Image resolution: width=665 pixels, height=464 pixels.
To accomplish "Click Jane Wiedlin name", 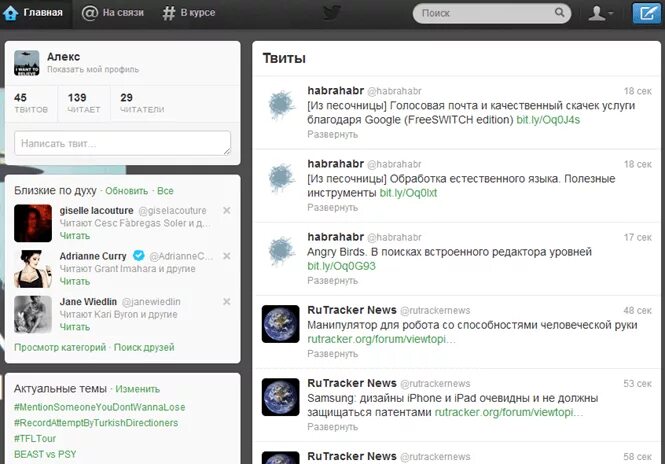I will [x=88, y=302].
